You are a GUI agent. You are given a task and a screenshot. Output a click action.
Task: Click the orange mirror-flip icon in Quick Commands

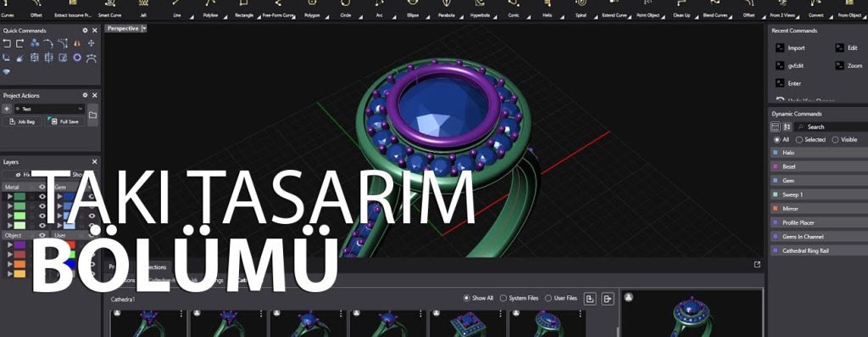pyautogui.click(x=77, y=43)
